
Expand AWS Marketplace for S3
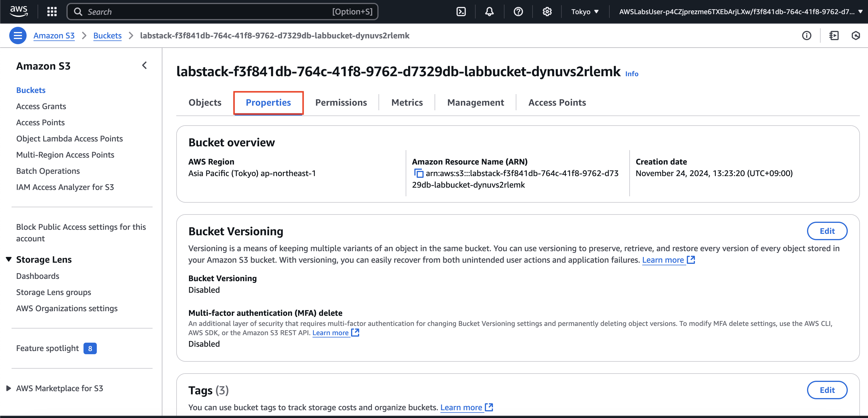coord(9,388)
